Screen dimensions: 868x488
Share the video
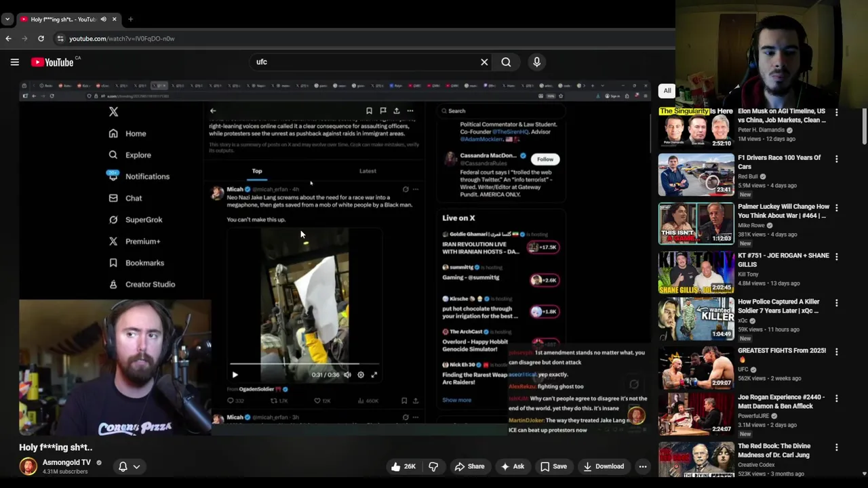click(x=469, y=466)
